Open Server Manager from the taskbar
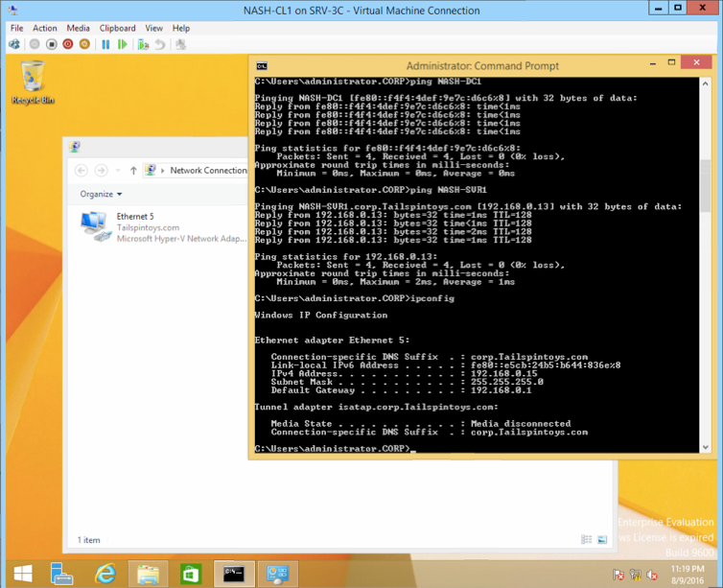Image resolution: width=723 pixels, height=588 pixels. click(61, 574)
